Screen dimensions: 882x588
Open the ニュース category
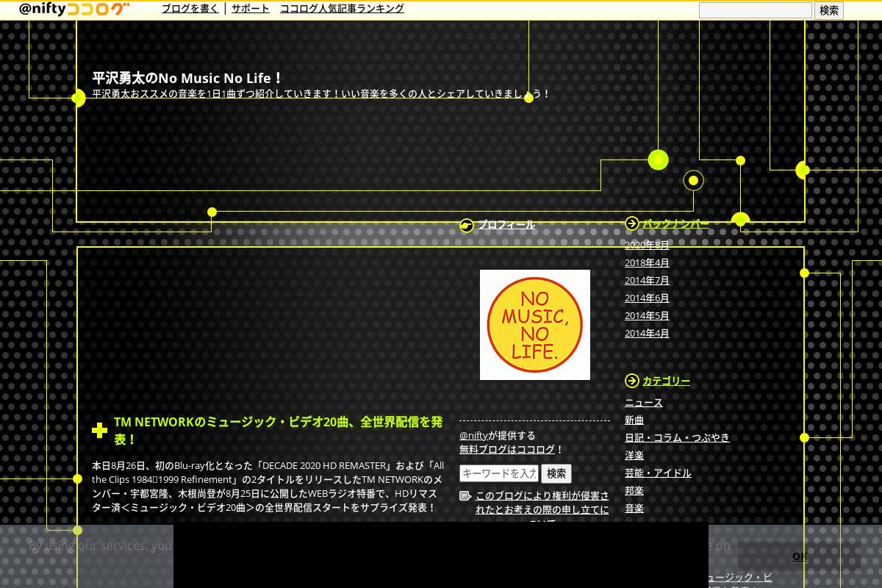point(644,402)
